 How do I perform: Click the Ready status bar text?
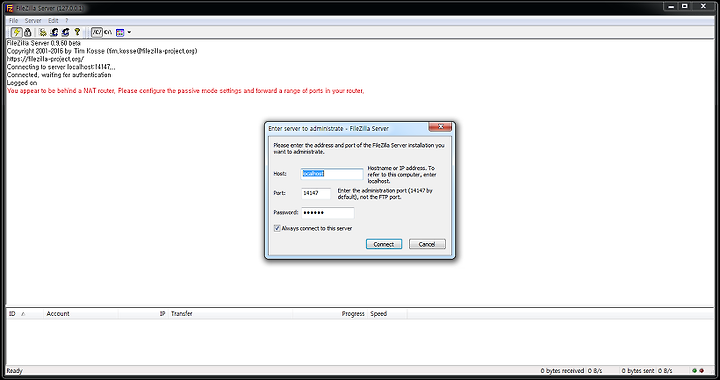pos(15,371)
